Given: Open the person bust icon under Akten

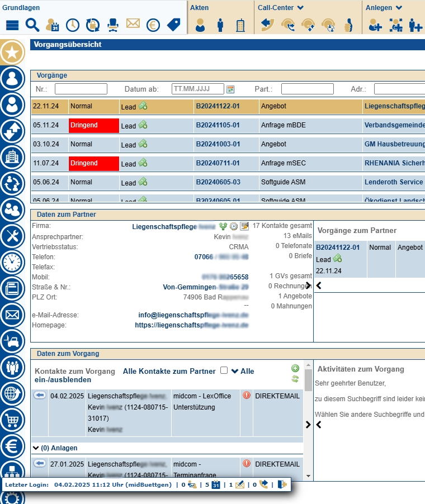Looking at the screenshot, I should point(200,25).
